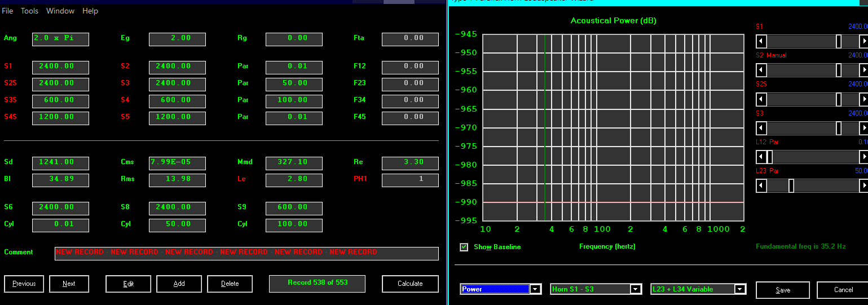Click the S2 input field
The width and height of the screenshot is (868, 305).
click(x=177, y=67)
